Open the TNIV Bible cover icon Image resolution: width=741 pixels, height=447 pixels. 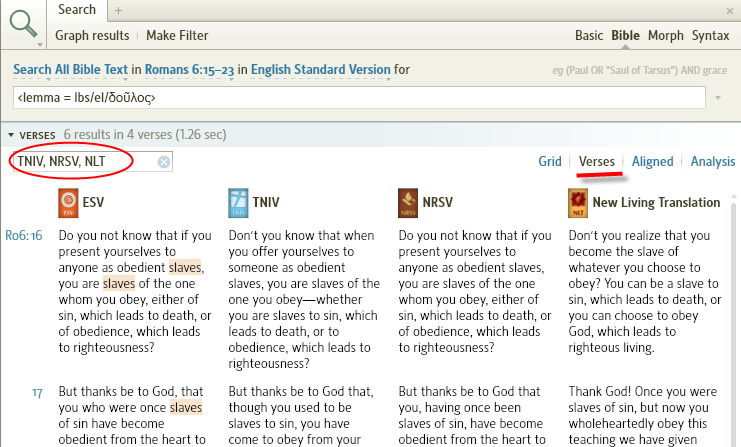238,203
